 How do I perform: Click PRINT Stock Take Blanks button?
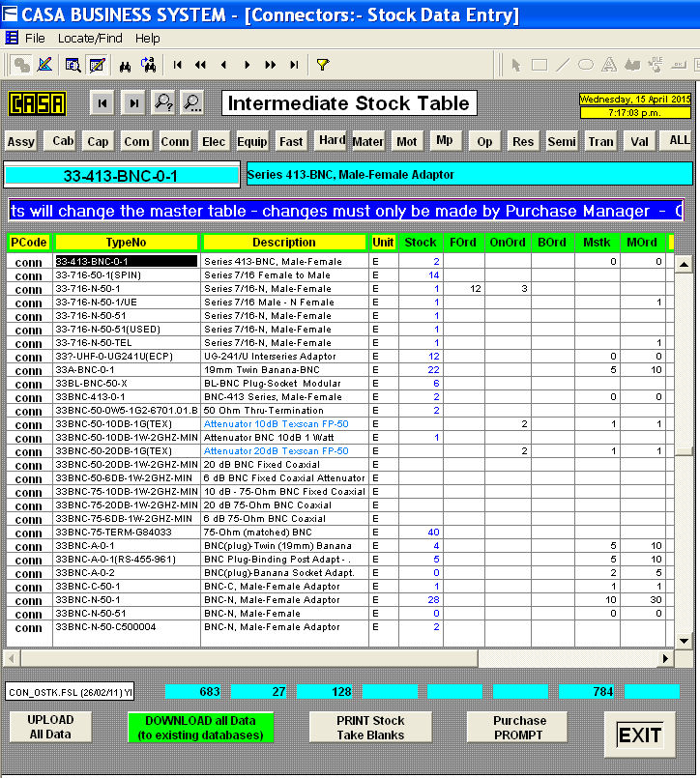tap(370, 728)
